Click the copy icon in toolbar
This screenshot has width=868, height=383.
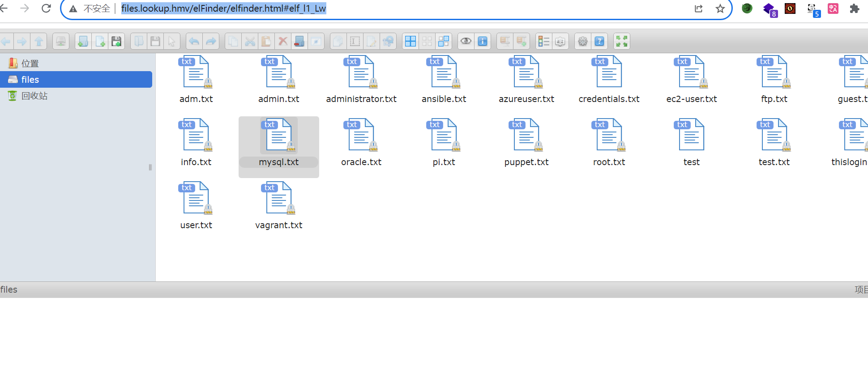pyautogui.click(x=233, y=42)
